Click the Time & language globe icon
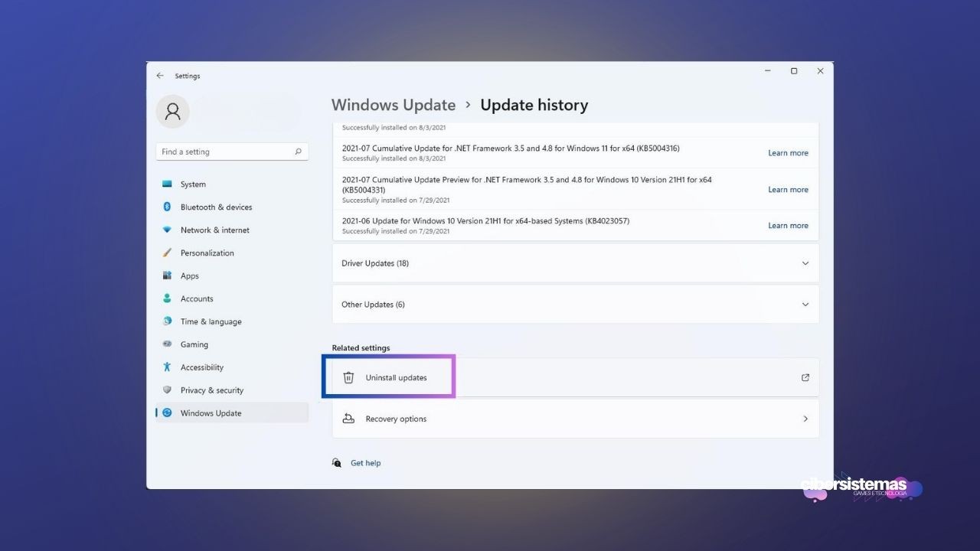The width and height of the screenshot is (980, 551). [x=167, y=321]
